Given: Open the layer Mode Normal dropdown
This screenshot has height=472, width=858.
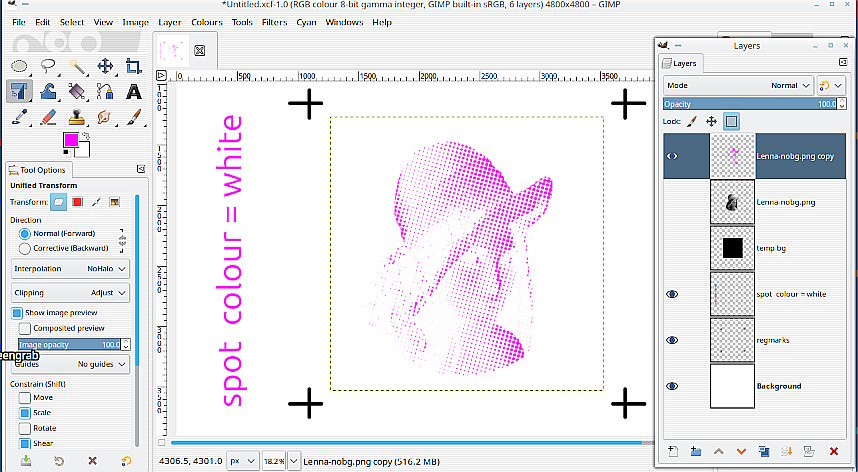Looking at the screenshot, I should coord(738,85).
